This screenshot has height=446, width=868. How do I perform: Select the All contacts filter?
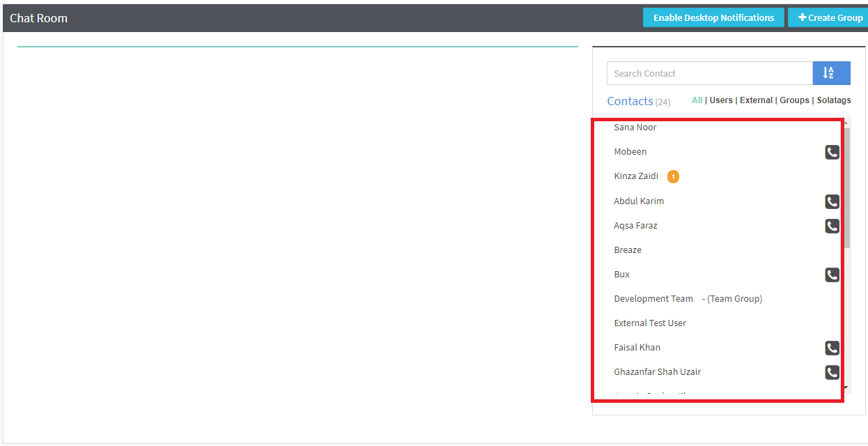pos(697,100)
